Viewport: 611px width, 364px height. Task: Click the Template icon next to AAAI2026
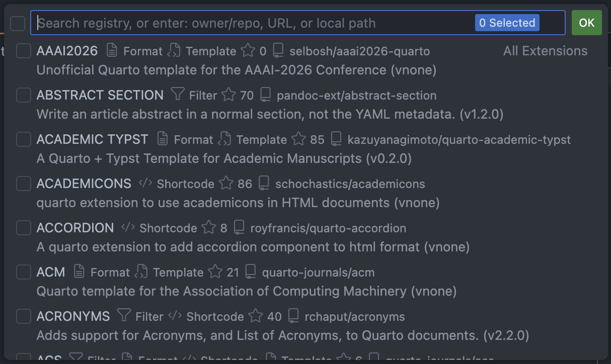click(174, 50)
